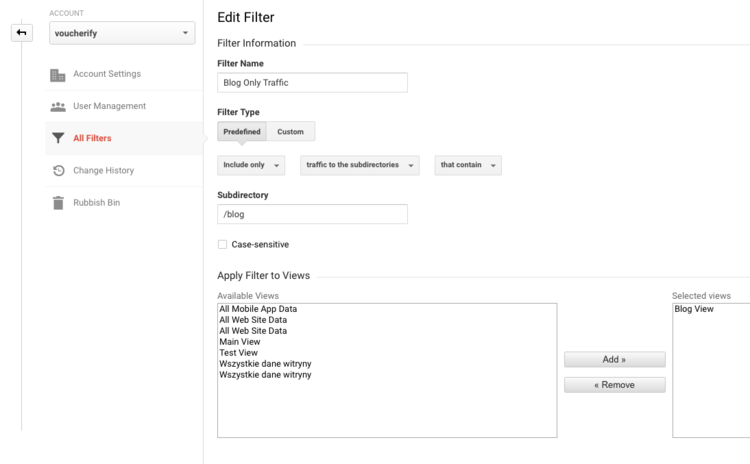Image resolution: width=750 pixels, height=464 pixels.
Task: Focus the Filter Name input field
Action: click(312, 83)
